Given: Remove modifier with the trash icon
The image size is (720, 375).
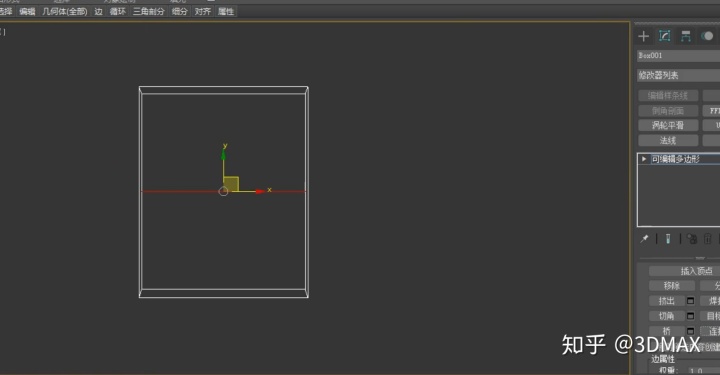Looking at the screenshot, I should click(x=708, y=239).
